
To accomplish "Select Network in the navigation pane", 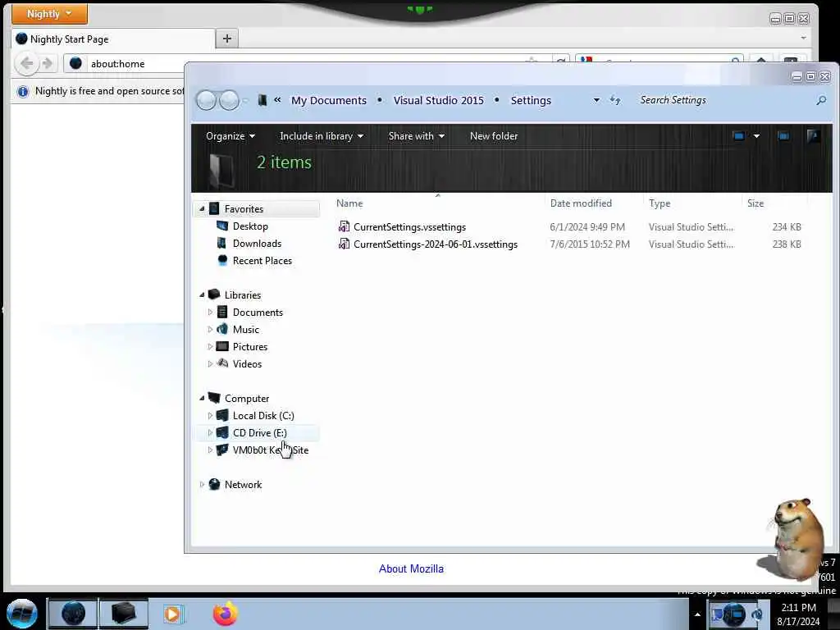I will coord(243,485).
